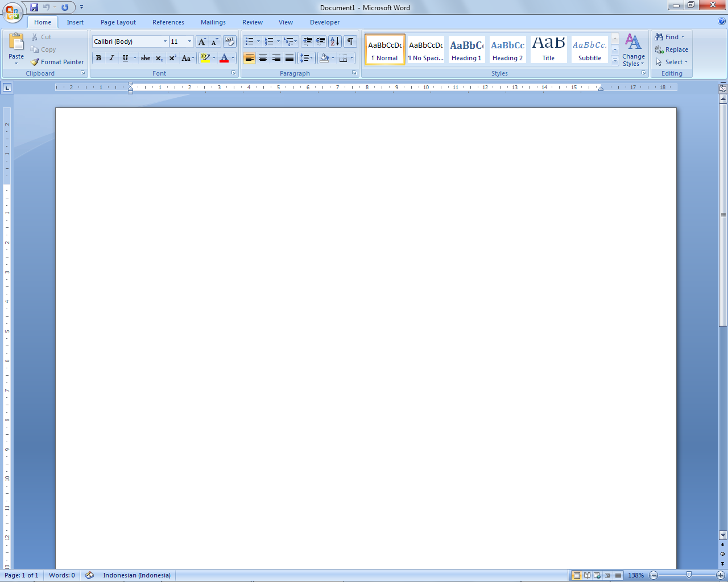Click the Format Painter brush icon
728x582 pixels.
coord(35,62)
